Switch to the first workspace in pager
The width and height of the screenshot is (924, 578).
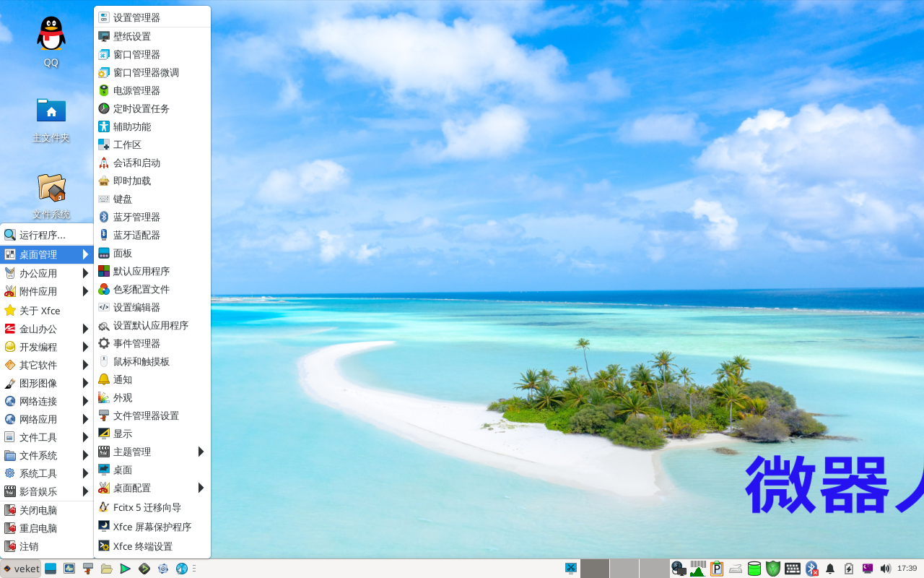click(595, 569)
